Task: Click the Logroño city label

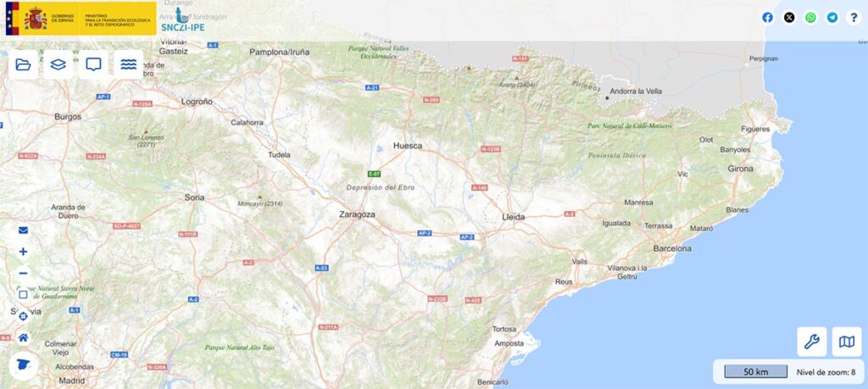Action: coord(197,101)
